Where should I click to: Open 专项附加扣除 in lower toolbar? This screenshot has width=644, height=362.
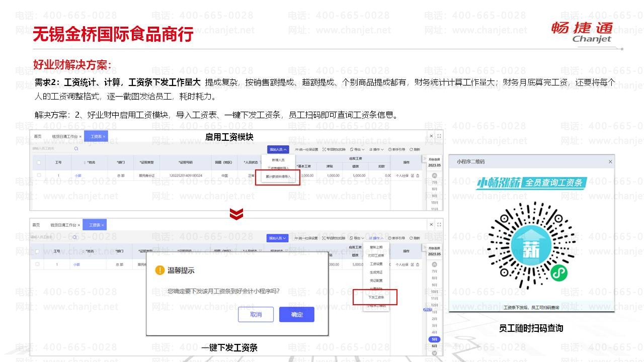point(334,238)
